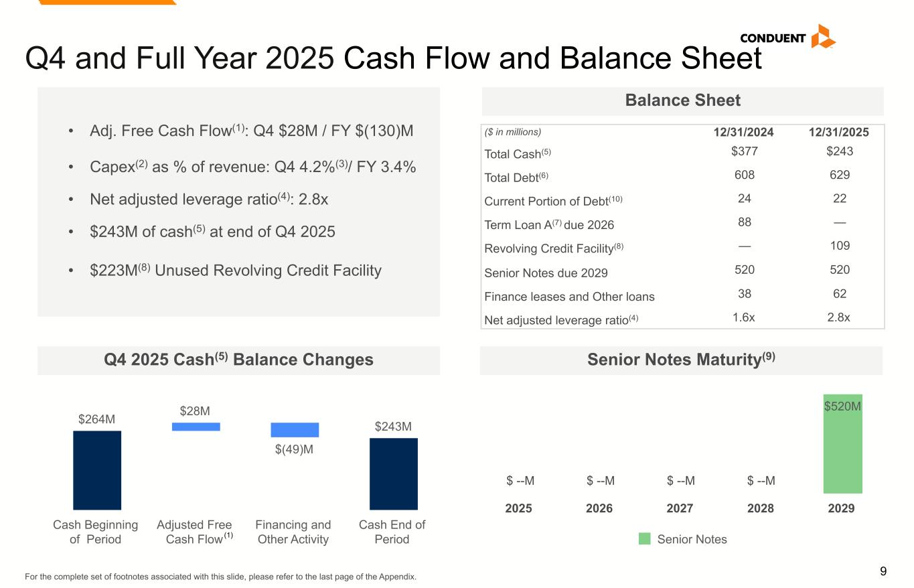Viewport: 914px width, 588px height.
Task: Select the Financing and Other Activity bar
Action: point(295,430)
